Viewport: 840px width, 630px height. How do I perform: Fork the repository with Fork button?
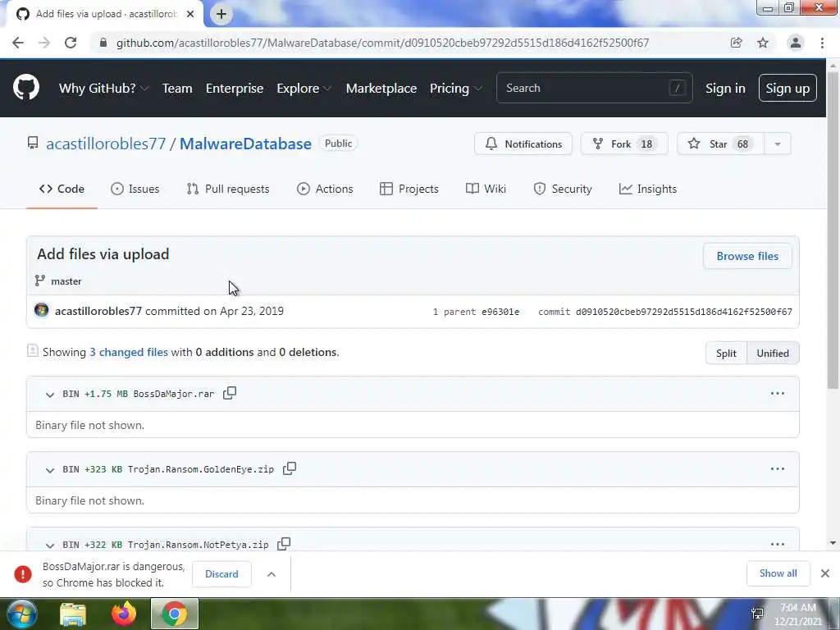624,144
